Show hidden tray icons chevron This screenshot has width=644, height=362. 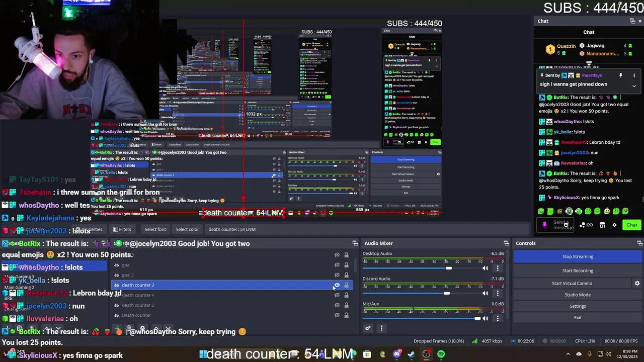pyautogui.click(x=568, y=354)
